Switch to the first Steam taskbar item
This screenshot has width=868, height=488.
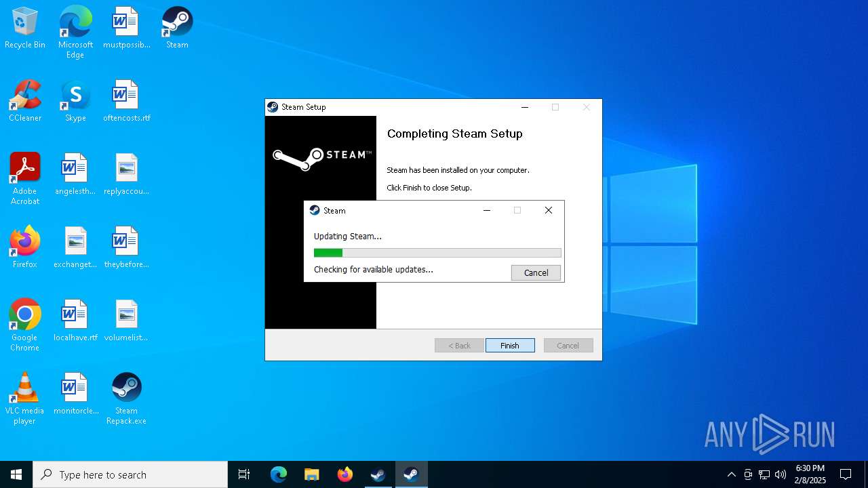click(x=378, y=474)
